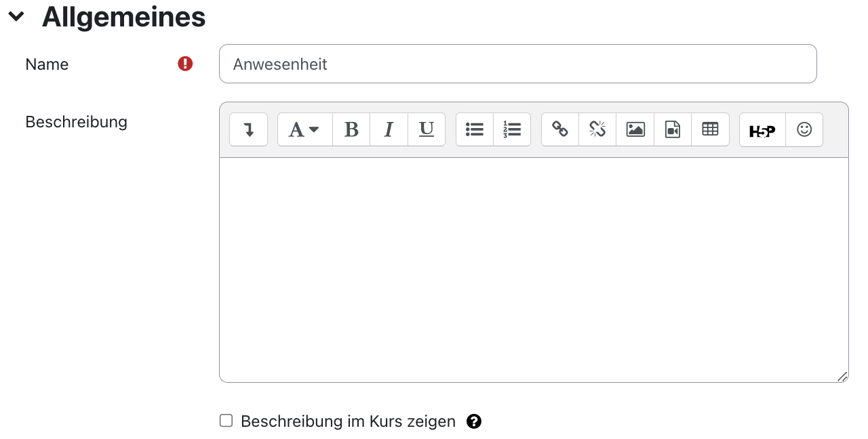The image size is (868, 439).
Task: Click the required field indicator beside Name
Action: coord(186,62)
